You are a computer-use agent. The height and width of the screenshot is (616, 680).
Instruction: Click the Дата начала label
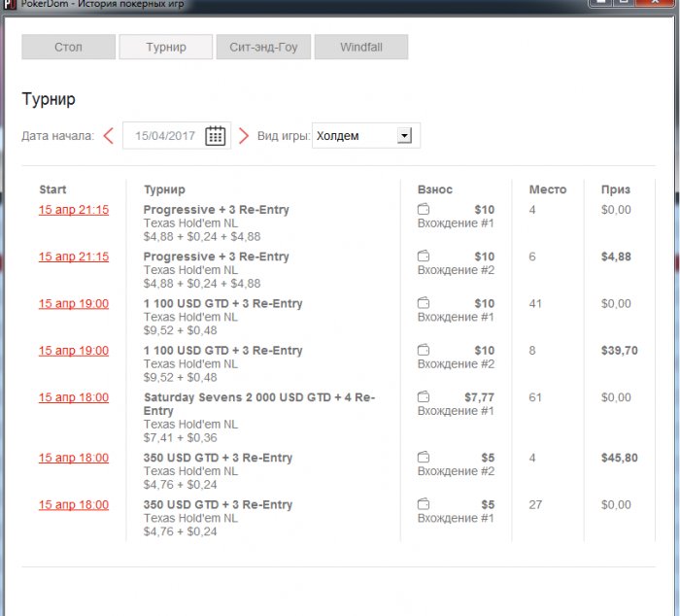click(57, 136)
